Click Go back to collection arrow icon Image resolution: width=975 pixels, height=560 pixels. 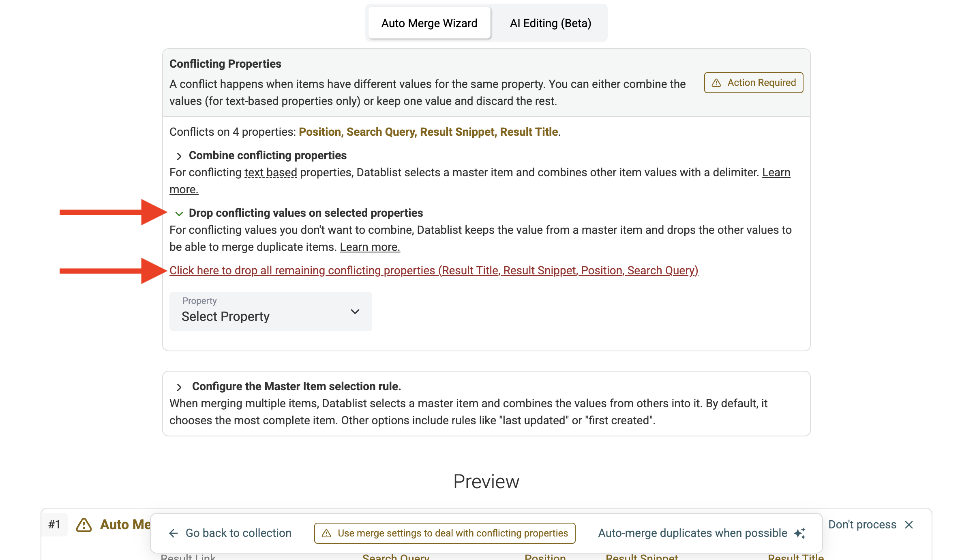[174, 533]
